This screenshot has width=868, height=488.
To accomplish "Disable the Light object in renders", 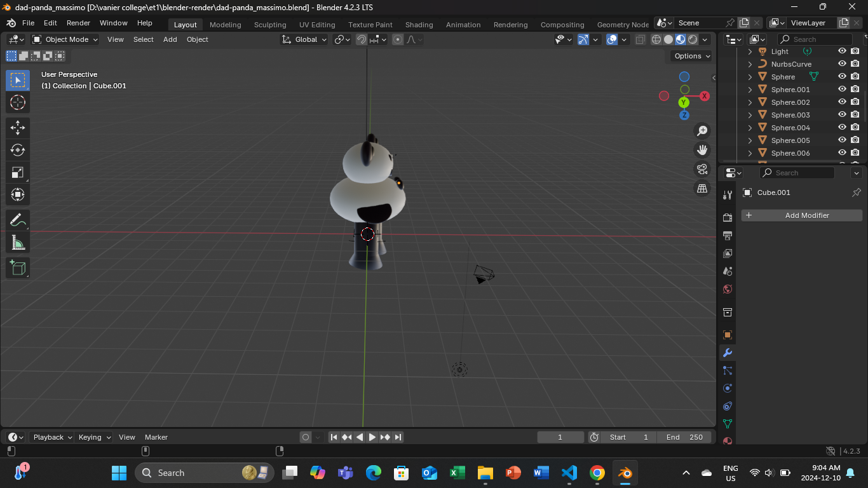I will (x=855, y=51).
